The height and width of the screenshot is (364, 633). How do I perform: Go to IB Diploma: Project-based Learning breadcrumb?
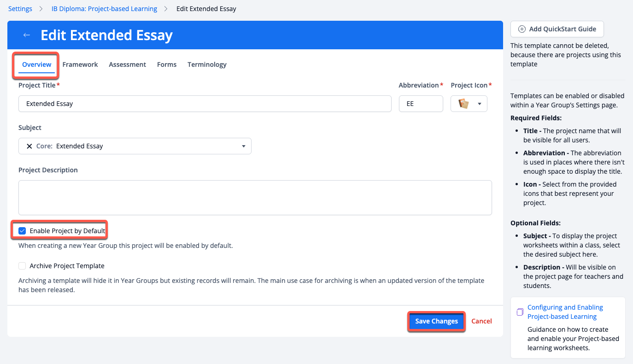104,9
